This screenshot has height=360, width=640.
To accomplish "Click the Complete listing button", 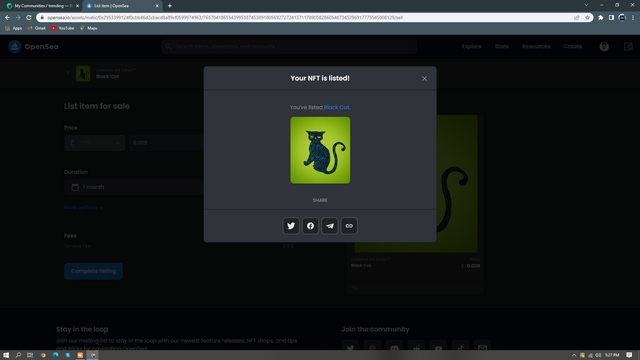I will [x=93, y=271].
